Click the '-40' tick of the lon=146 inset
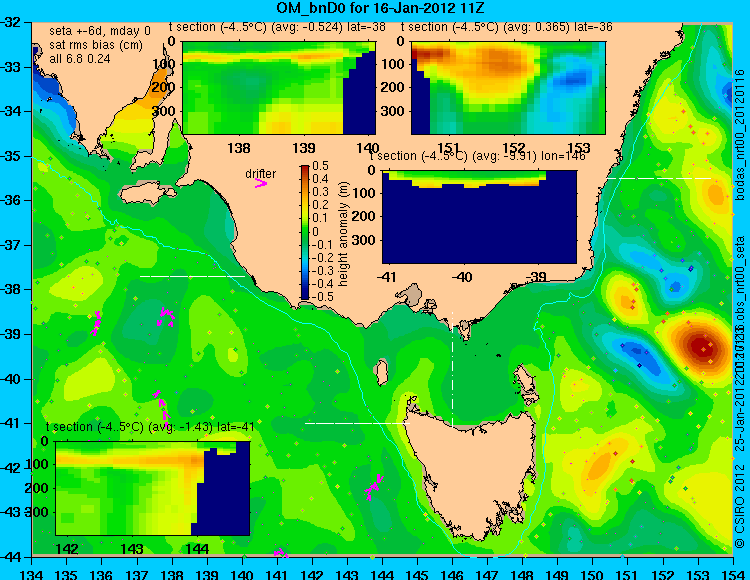This screenshot has width=750, height=580. tap(462, 276)
